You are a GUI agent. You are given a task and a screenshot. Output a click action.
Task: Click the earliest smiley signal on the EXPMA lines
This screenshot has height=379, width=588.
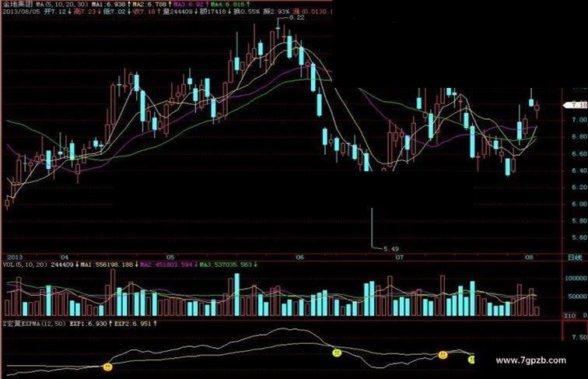[x=107, y=367]
